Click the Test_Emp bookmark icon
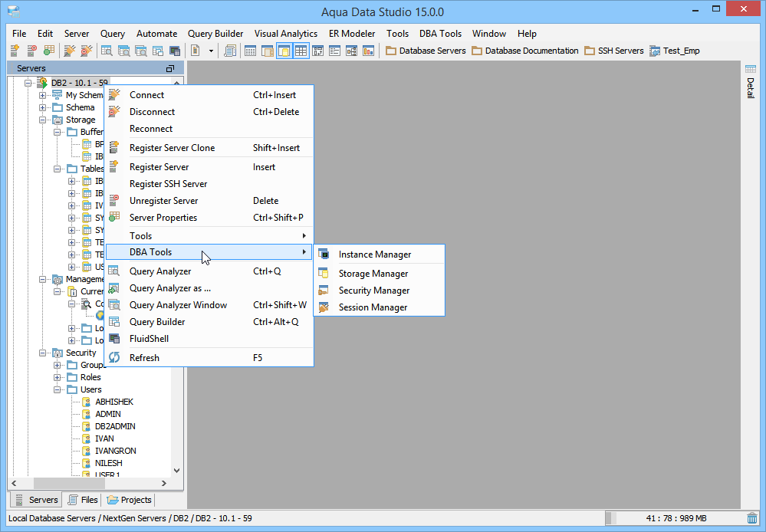 [x=655, y=51]
